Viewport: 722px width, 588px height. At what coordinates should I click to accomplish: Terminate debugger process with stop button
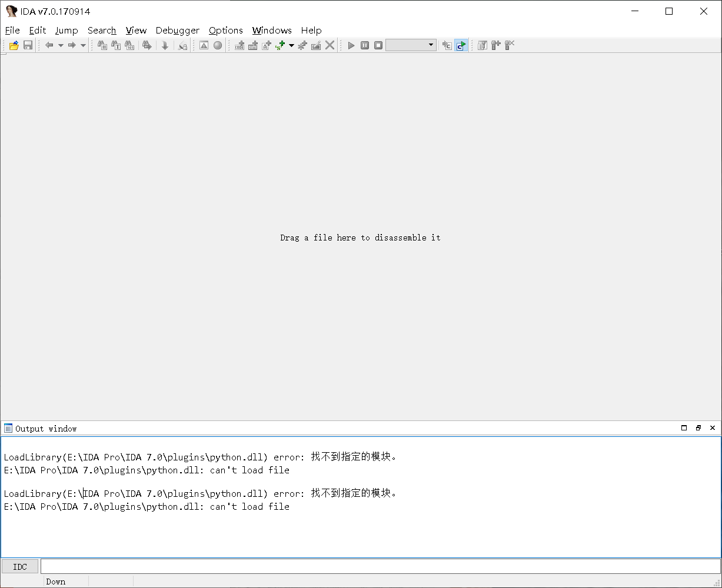click(378, 45)
